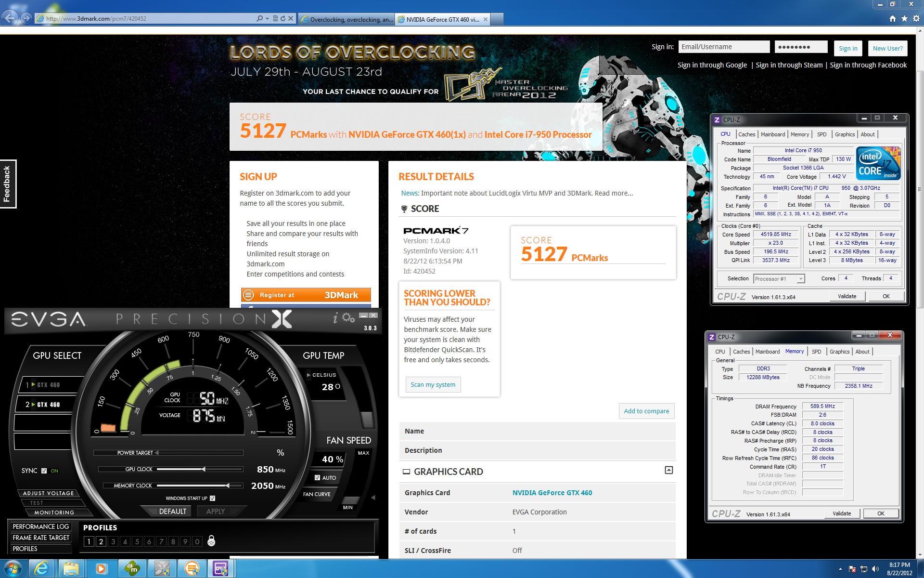Click the Email/Username field

(x=724, y=47)
